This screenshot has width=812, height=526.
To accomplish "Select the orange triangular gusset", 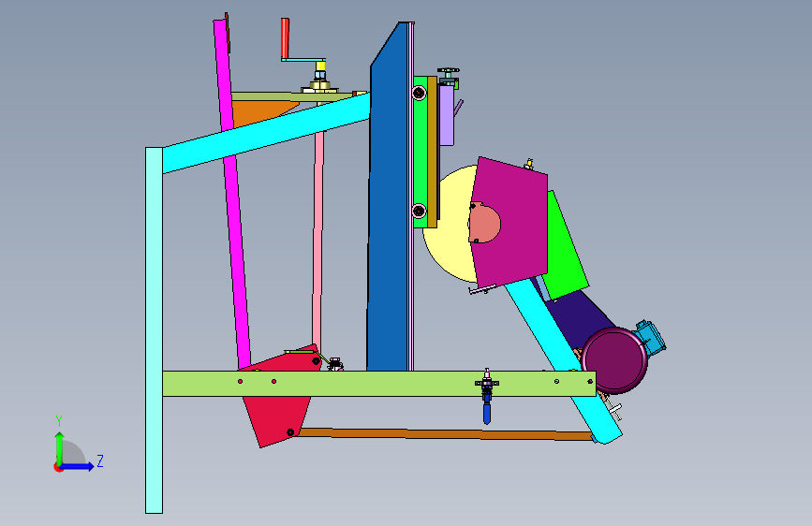I will click(x=258, y=113).
